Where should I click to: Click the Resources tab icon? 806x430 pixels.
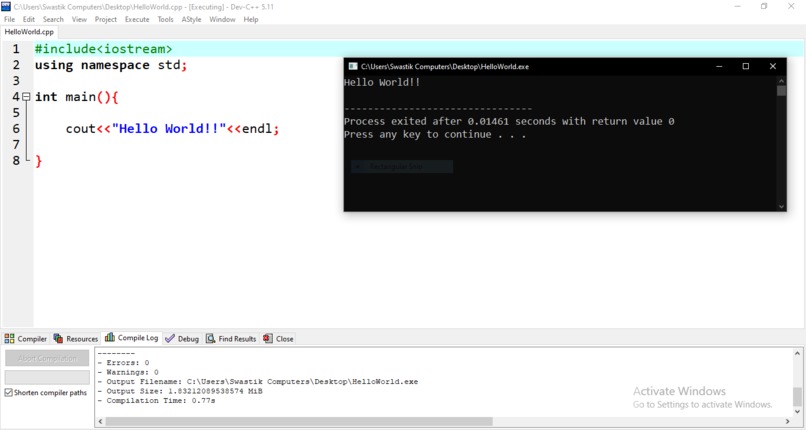point(58,339)
